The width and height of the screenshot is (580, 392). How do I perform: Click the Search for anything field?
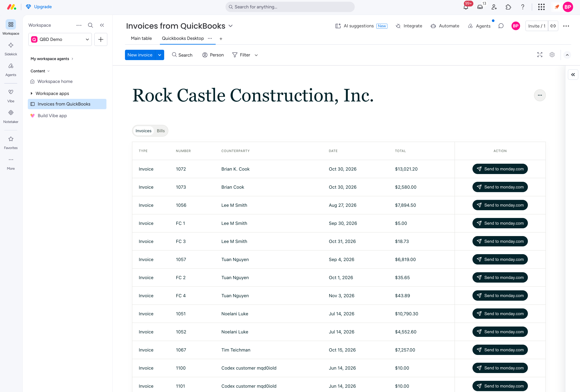pyautogui.click(x=290, y=7)
